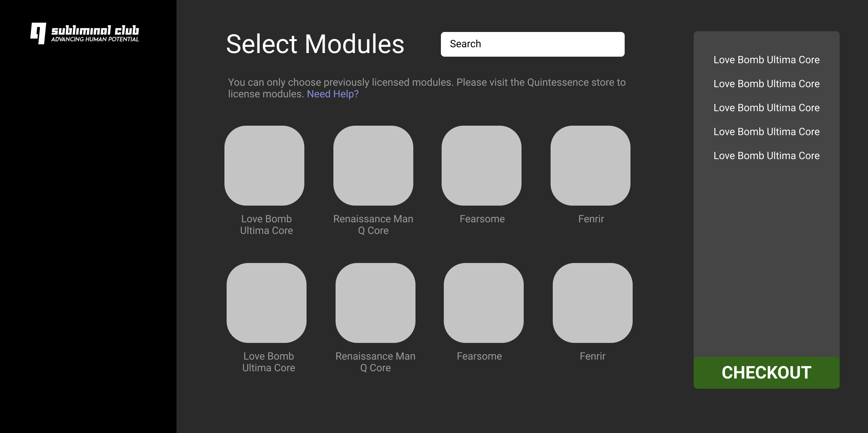The height and width of the screenshot is (433, 868).
Task: Select first Love Bomb Ultima Core cart entry
Action: point(766,60)
